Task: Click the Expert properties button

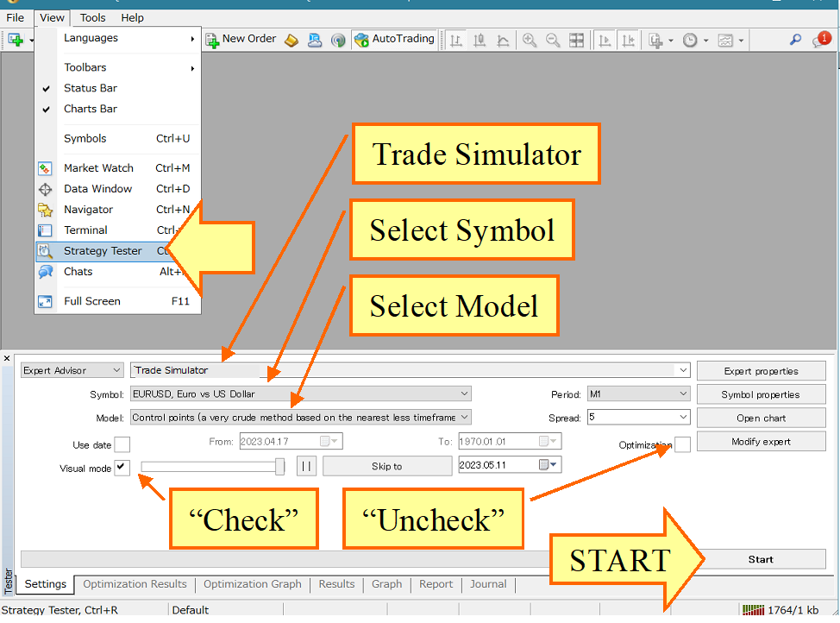Action: coord(761,371)
